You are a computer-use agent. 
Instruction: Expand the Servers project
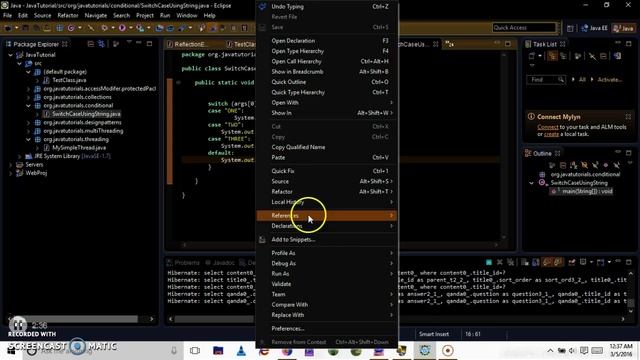coord(10,165)
